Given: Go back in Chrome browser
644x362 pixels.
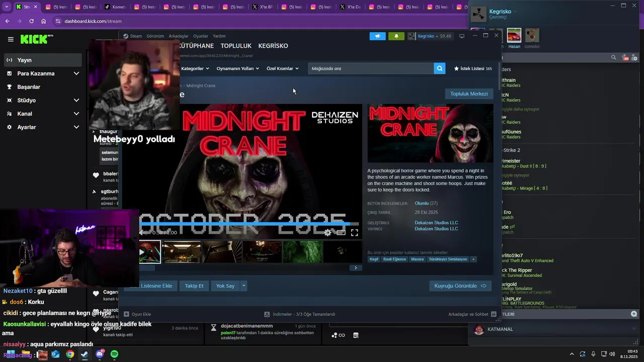Looking at the screenshot, I should [x=7, y=21].
